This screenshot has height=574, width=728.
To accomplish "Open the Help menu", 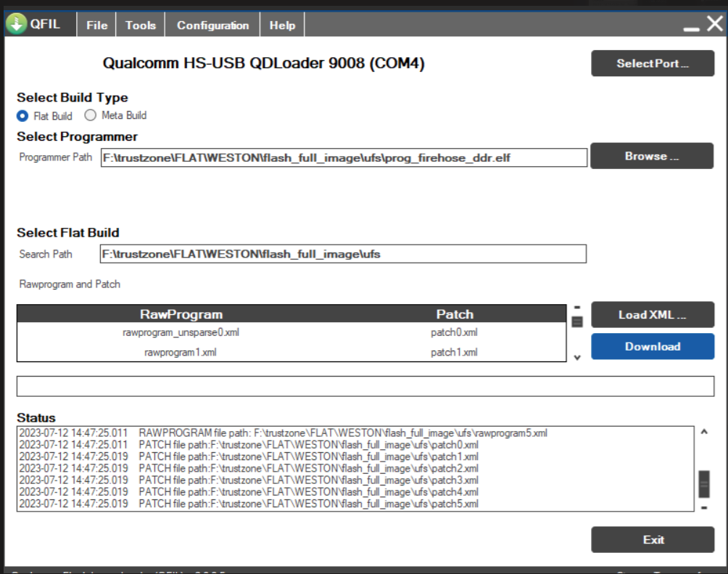I will [x=282, y=25].
